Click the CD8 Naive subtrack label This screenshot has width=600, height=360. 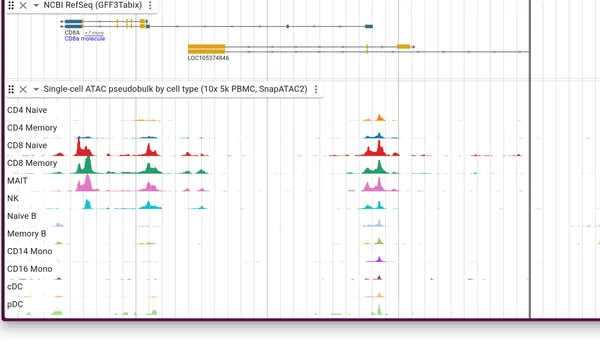point(27,145)
